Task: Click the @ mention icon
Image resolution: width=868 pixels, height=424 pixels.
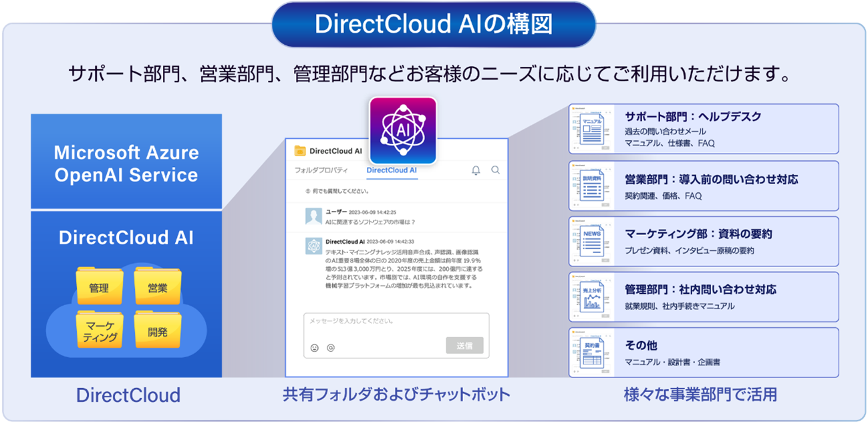Action: coord(331,348)
